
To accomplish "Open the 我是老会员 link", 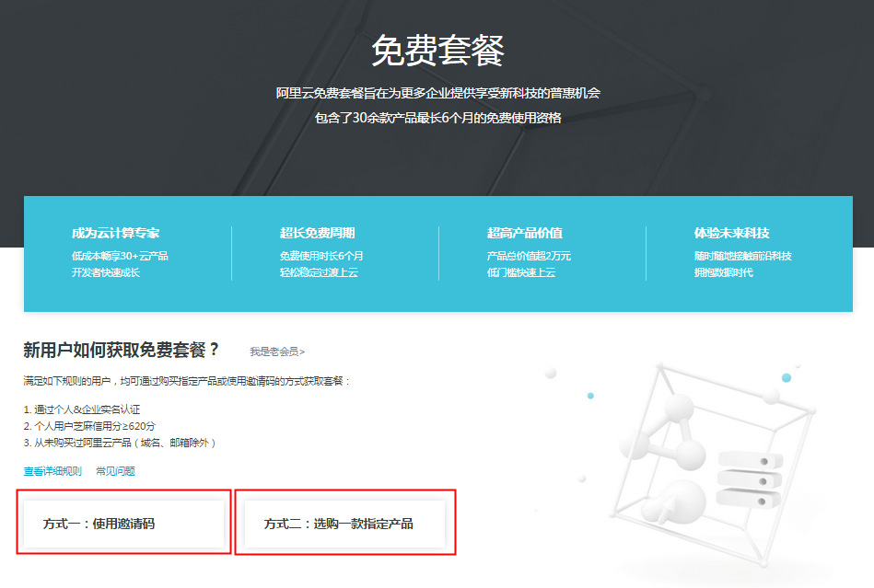I will pyautogui.click(x=277, y=352).
